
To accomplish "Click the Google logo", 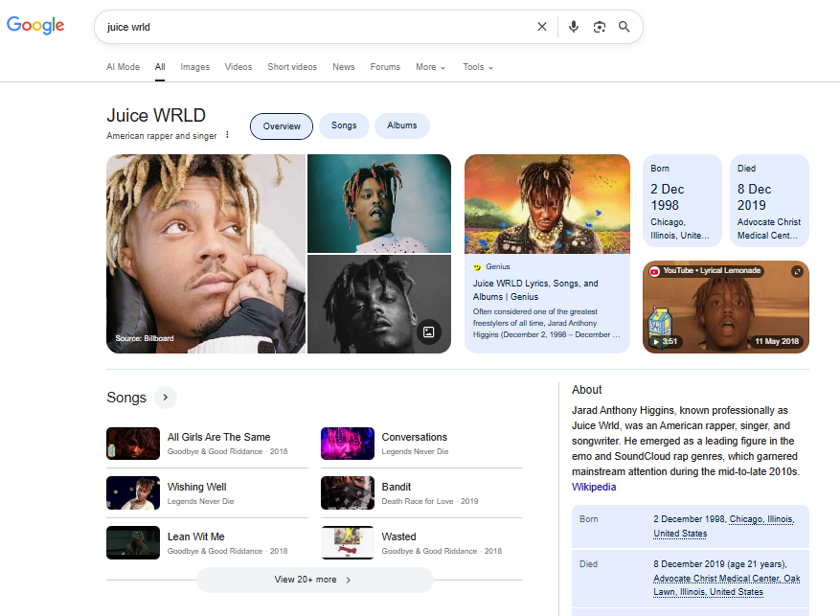I will click(35, 25).
